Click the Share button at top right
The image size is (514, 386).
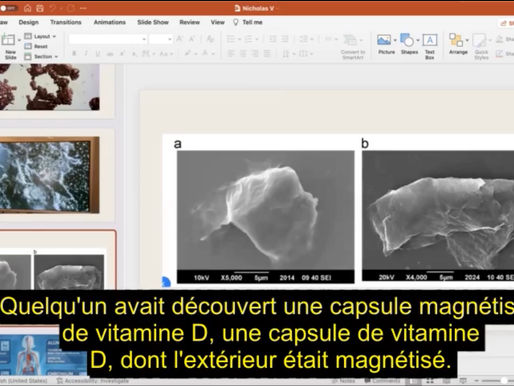click(507, 23)
